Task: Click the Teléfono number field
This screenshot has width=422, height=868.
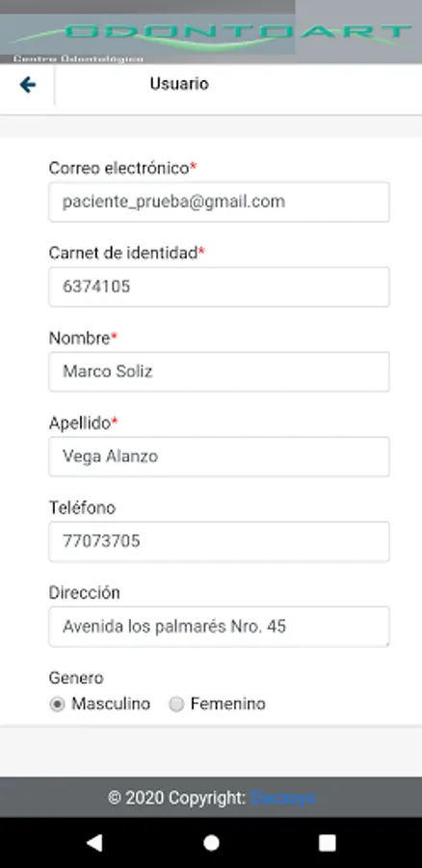Action: point(219,541)
